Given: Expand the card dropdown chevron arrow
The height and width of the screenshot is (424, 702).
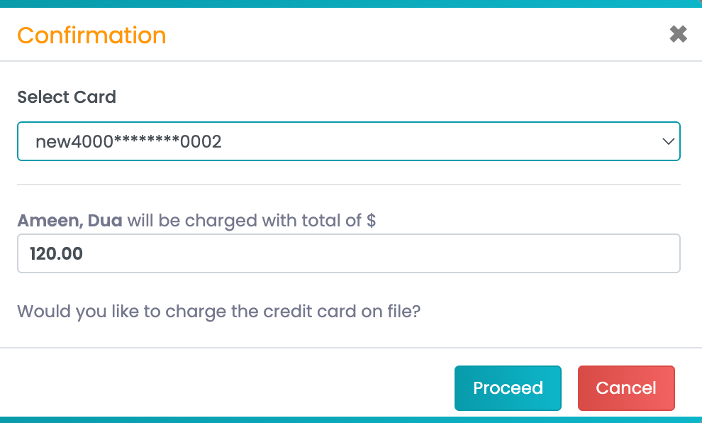Looking at the screenshot, I should pyautogui.click(x=668, y=141).
